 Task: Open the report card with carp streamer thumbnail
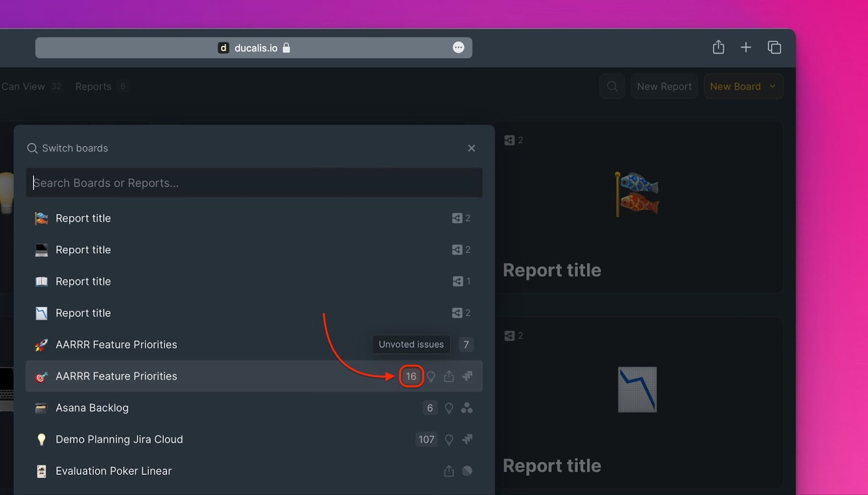[638, 207]
